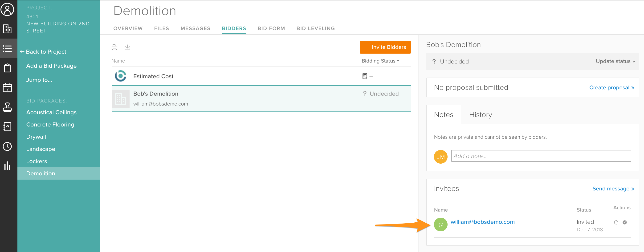Resend invitation to william@bobsdemo.com
Viewport: 644px width, 252px height.
tap(616, 222)
